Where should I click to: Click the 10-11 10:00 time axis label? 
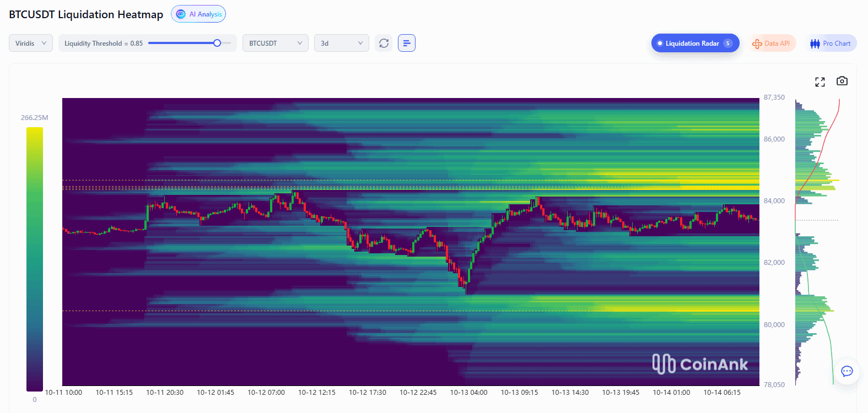(x=63, y=393)
